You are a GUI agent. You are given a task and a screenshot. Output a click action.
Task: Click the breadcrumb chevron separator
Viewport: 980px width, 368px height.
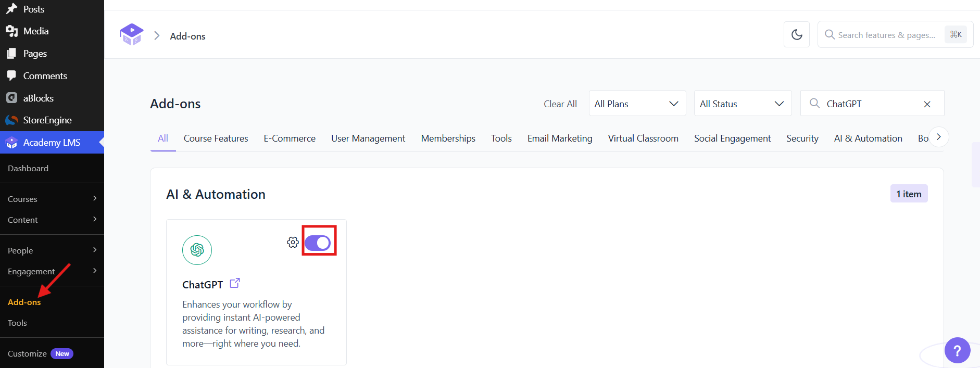tap(157, 35)
